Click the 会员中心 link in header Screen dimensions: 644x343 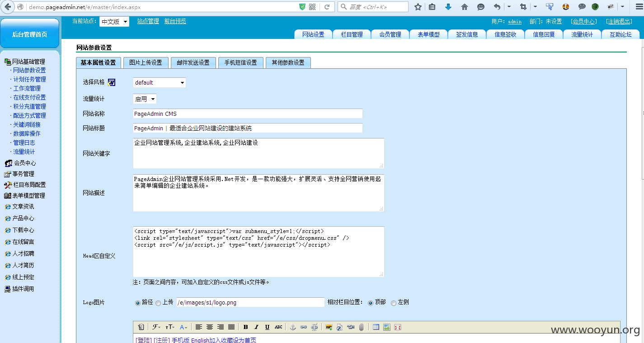[583, 21]
